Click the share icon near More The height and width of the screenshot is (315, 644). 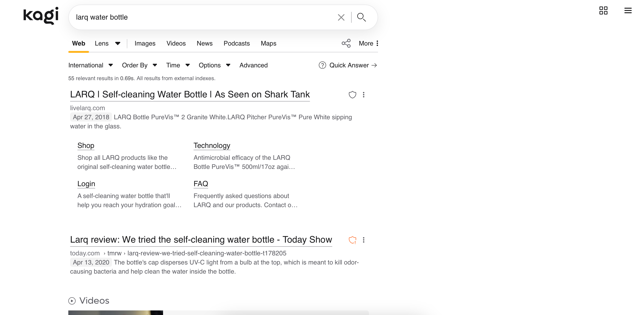coord(346,43)
